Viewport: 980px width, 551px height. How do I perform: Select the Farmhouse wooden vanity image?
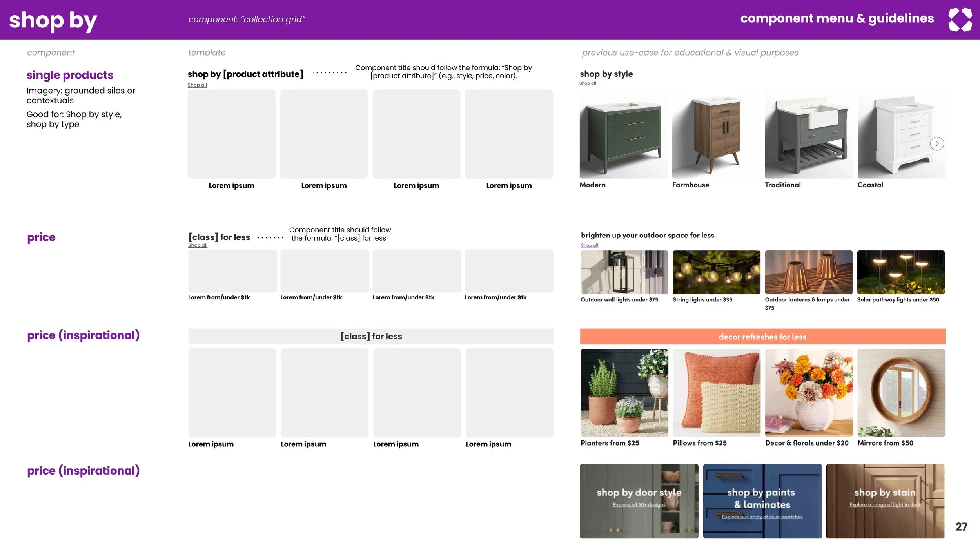[x=715, y=135]
